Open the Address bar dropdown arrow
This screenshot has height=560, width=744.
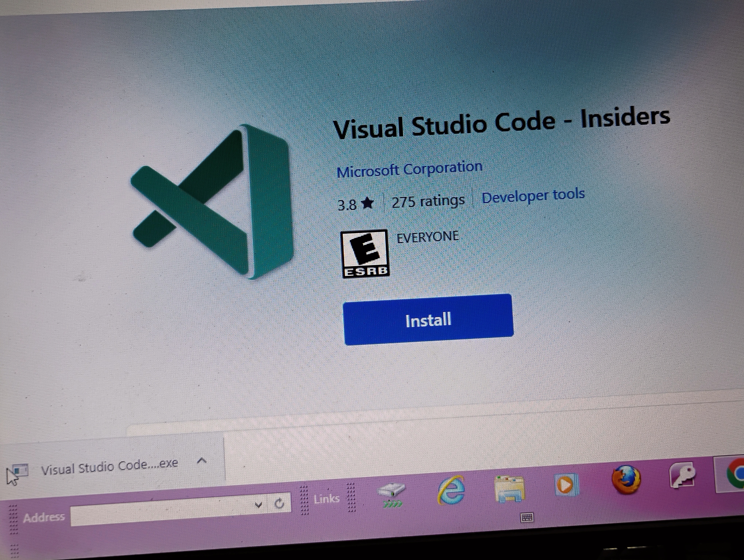(x=258, y=505)
